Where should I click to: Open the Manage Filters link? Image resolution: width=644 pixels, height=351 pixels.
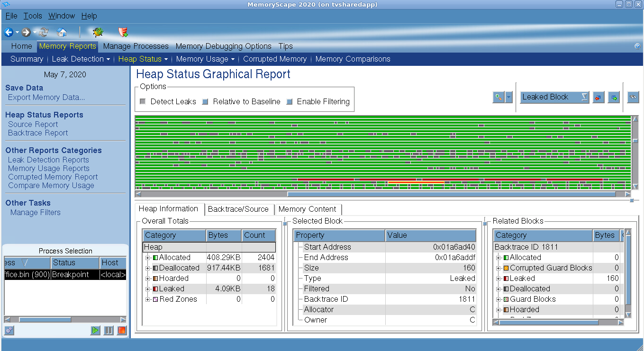point(36,213)
